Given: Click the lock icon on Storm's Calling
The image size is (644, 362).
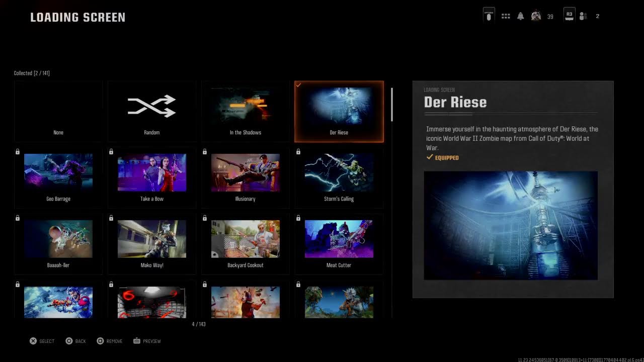Looking at the screenshot, I should pyautogui.click(x=298, y=152).
